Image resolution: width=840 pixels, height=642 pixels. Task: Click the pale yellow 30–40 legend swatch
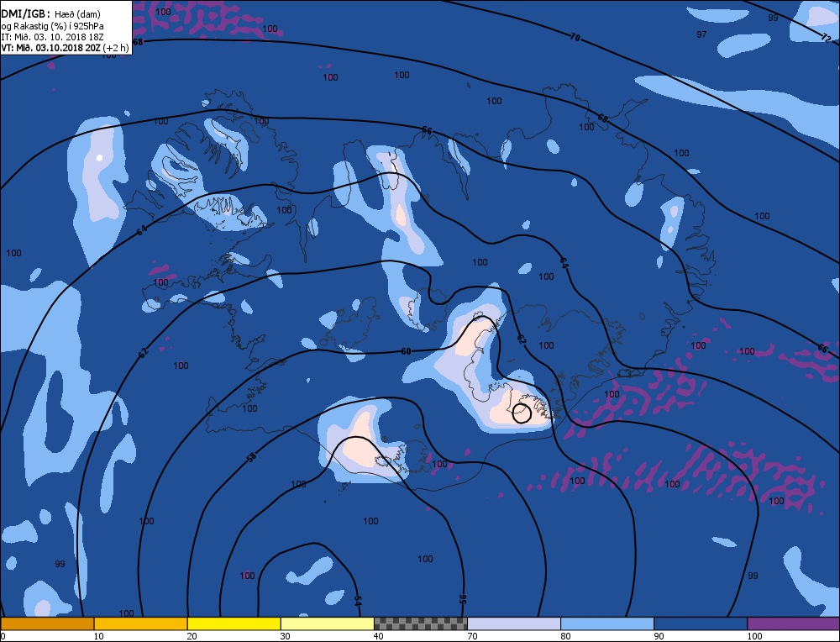click(x=327, y=624)
